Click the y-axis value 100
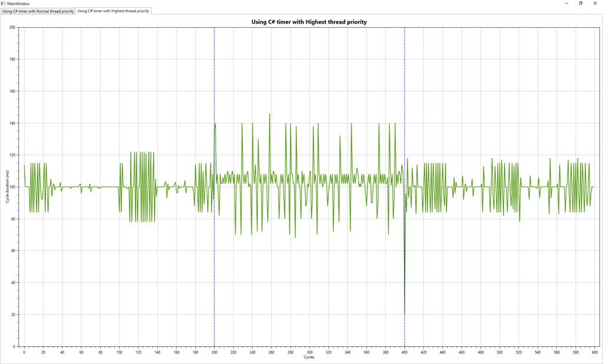This screenshot has height=364, width=603. tap(12, 187)
